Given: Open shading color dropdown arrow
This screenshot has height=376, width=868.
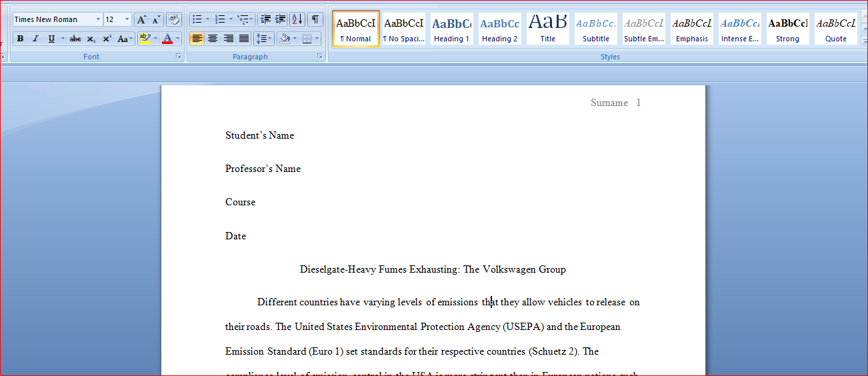Looking at the screenshot, I should (295, 39).
